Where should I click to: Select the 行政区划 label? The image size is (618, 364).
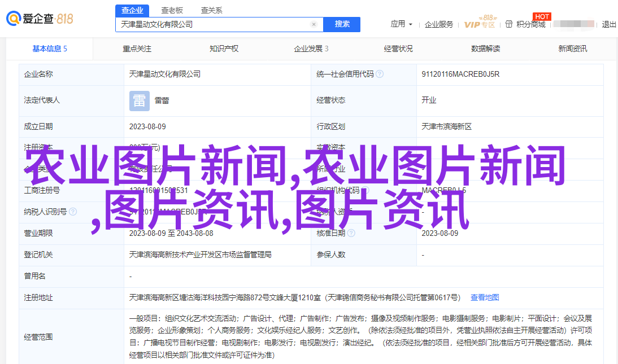(330, 127)
